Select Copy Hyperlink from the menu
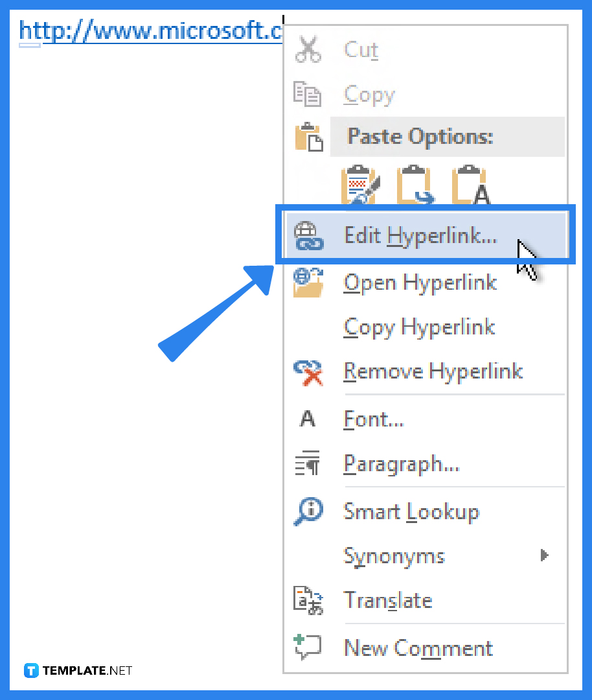The width and height of the screenshot is (592, 700). click(418, 327)
